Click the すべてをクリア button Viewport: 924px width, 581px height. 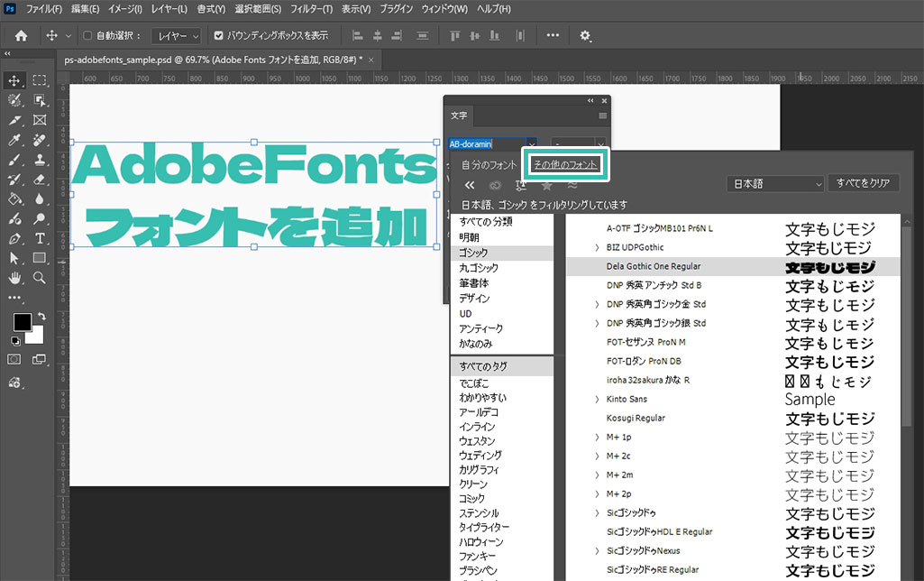[x=863, y=183]
